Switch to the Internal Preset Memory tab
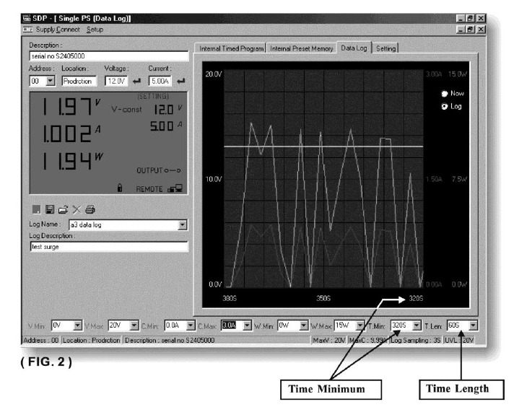The height and width of the screenshot is (420, 514). (302, 49)
